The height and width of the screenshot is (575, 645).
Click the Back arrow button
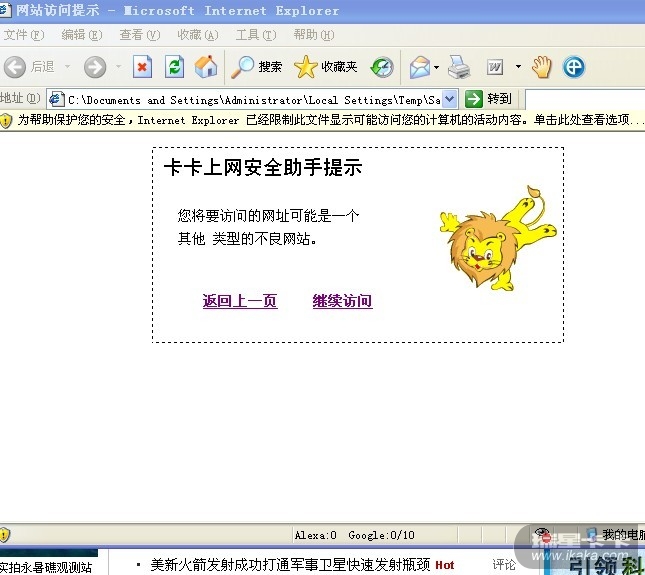15,67
